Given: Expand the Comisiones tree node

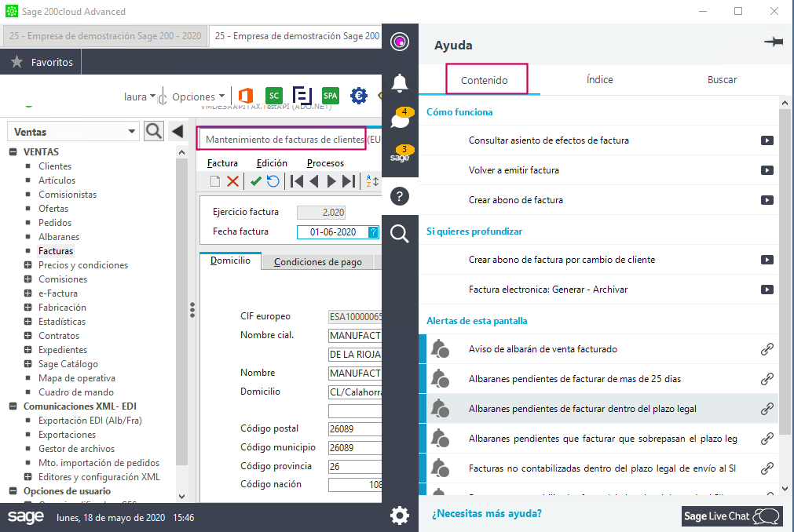Looking at the screenshot, I should [27, 279].
